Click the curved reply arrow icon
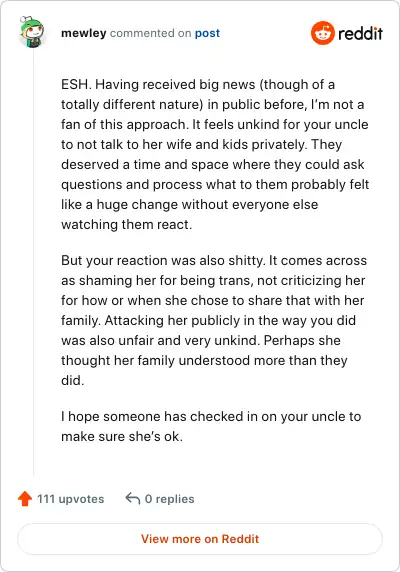Screen dimensions: 400x572 133,498
